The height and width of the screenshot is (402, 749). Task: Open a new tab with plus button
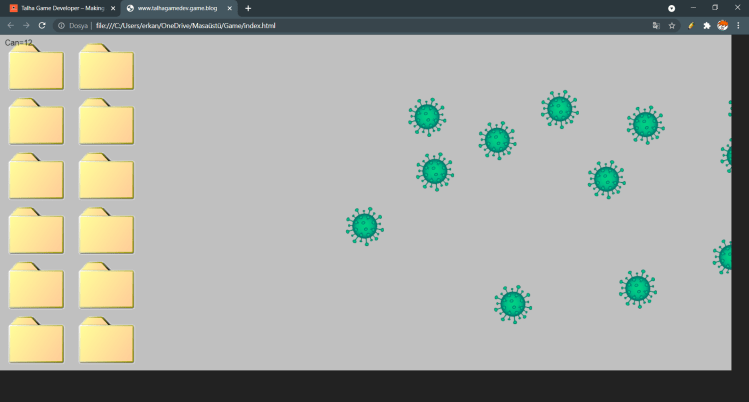pos(248,8)
